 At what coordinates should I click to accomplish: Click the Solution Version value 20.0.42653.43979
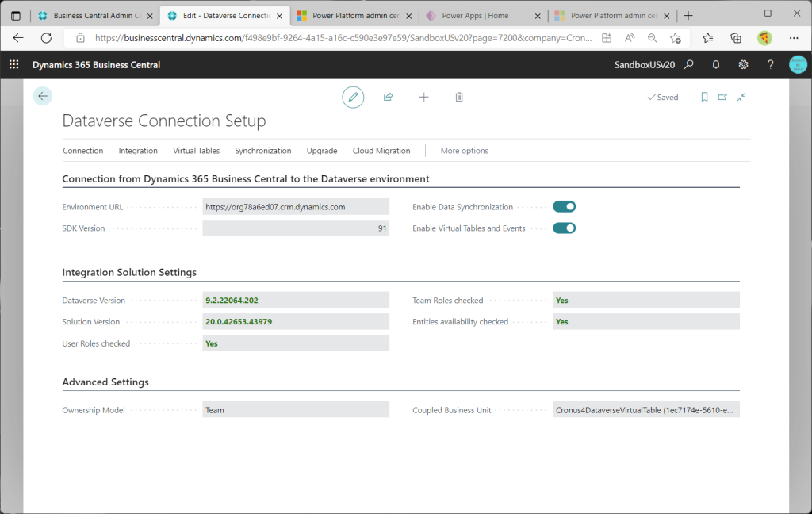pyautogui.click(x=239, y=322)
